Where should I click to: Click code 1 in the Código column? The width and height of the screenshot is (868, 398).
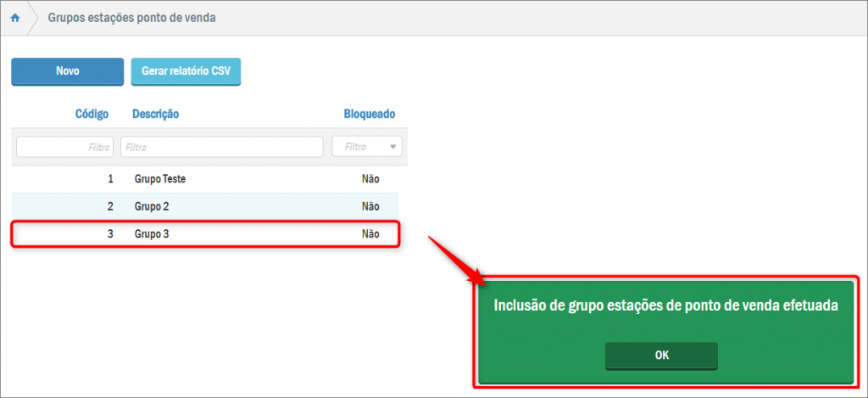[x=110, y=179]
